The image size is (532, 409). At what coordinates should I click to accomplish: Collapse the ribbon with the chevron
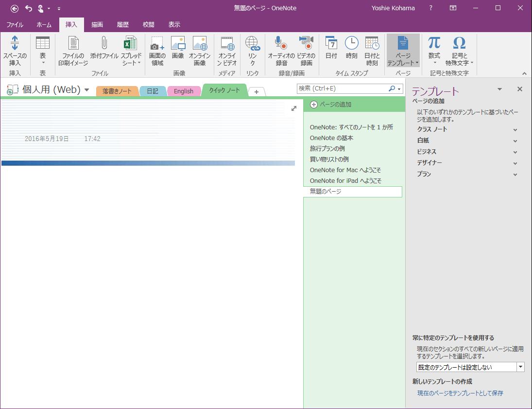pos(524,73)
